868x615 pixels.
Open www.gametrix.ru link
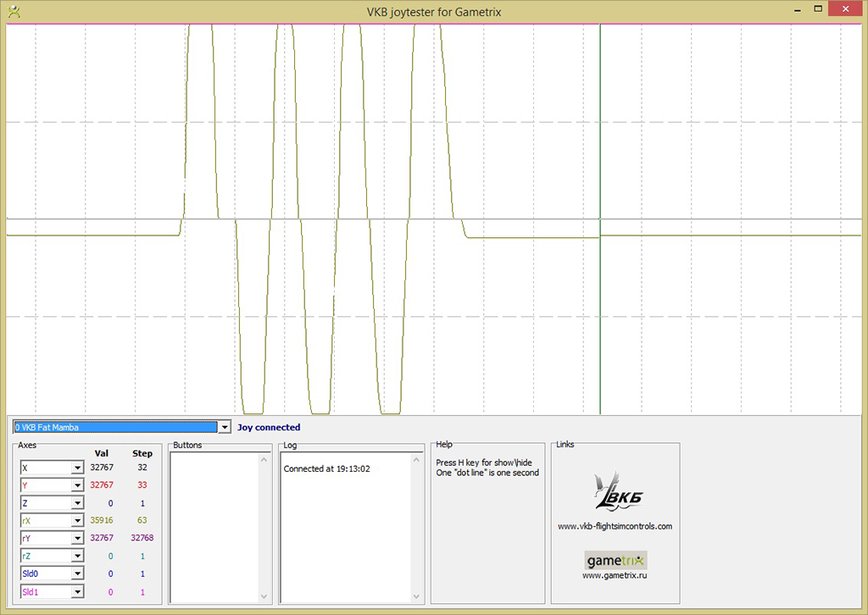(615, 575)
